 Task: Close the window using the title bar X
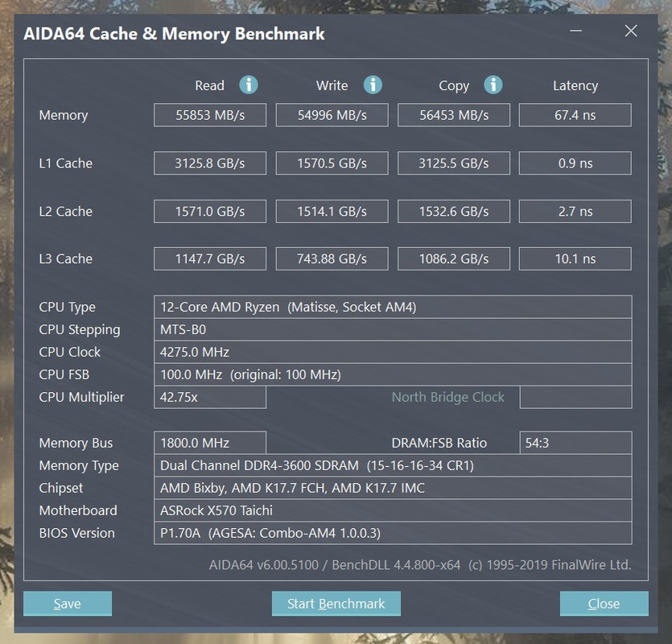click(x=631, y=31)
